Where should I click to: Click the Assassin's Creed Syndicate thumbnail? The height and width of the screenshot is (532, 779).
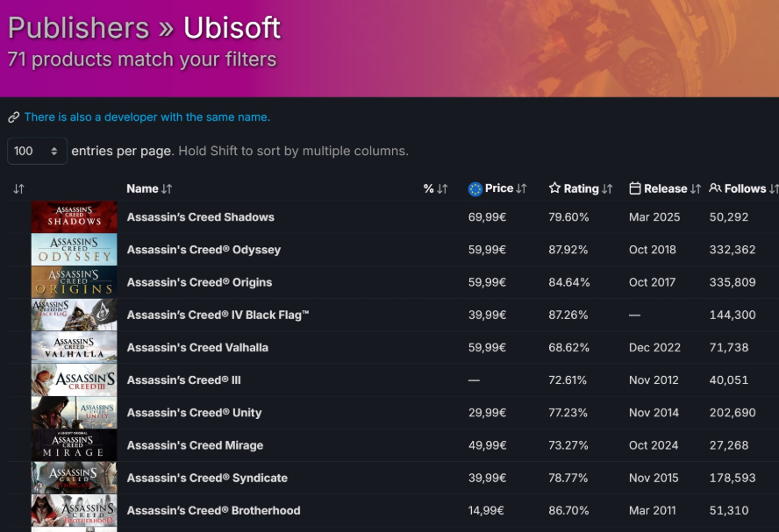pos(74,478)
